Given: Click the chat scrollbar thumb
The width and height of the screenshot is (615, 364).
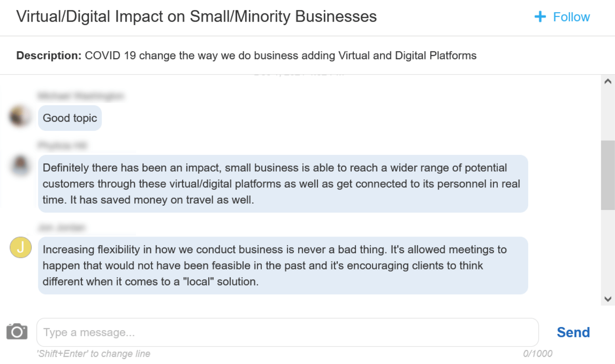Looking at the screenshot, I should point(607,175).
